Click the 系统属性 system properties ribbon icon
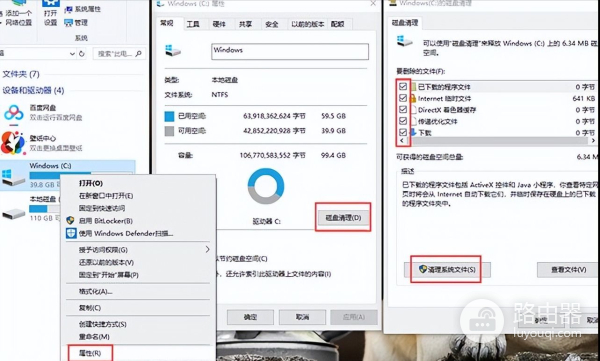600x361 pixels. 68,10
